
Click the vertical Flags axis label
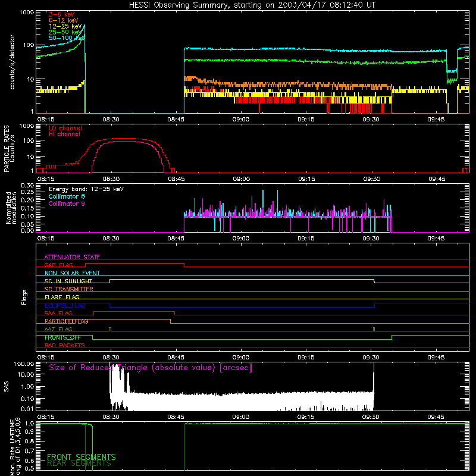(24, 297)
